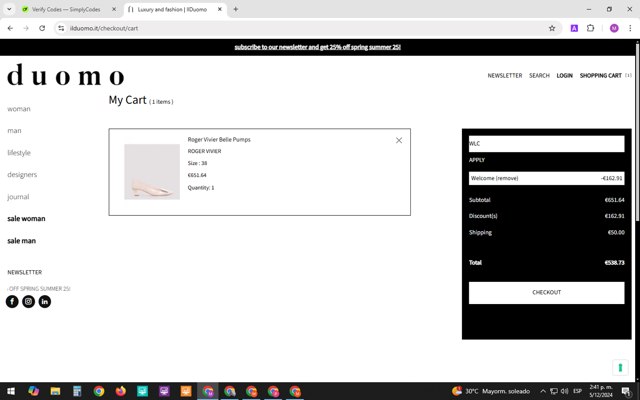This screenshot has height=400, width=640.
Task: Click the green scroll-to-top arrow button
Action: click(620, 367)
